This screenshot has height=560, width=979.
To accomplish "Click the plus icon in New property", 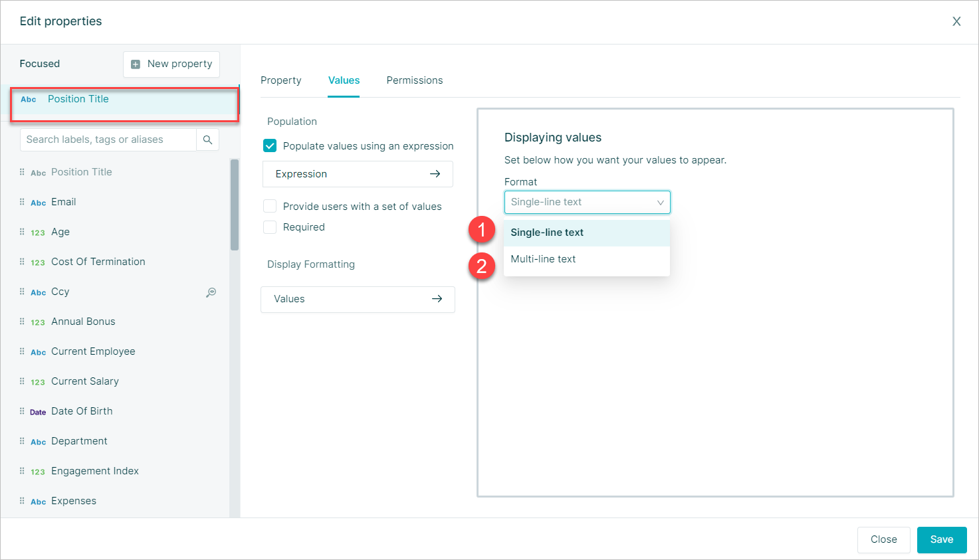I will pos(136,64).
